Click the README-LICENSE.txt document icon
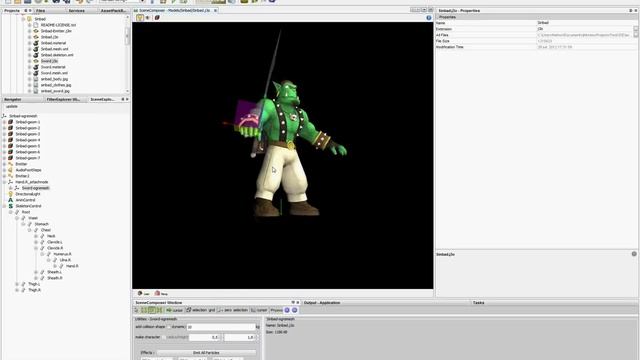 36,25
